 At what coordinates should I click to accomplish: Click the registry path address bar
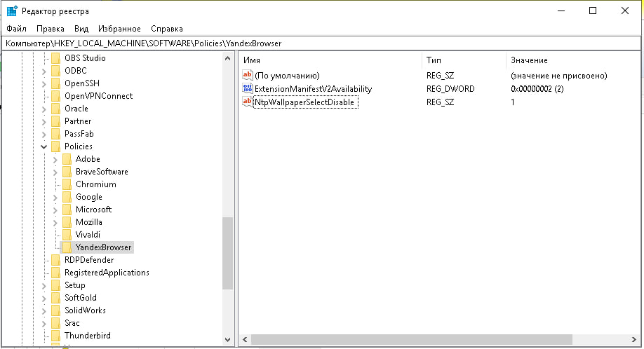click(x=322, y=43)
